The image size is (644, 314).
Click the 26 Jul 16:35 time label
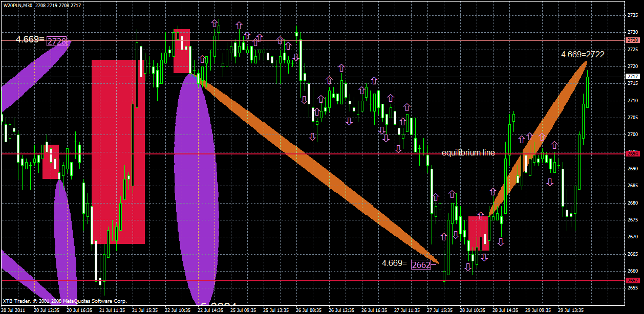point(375,310)
